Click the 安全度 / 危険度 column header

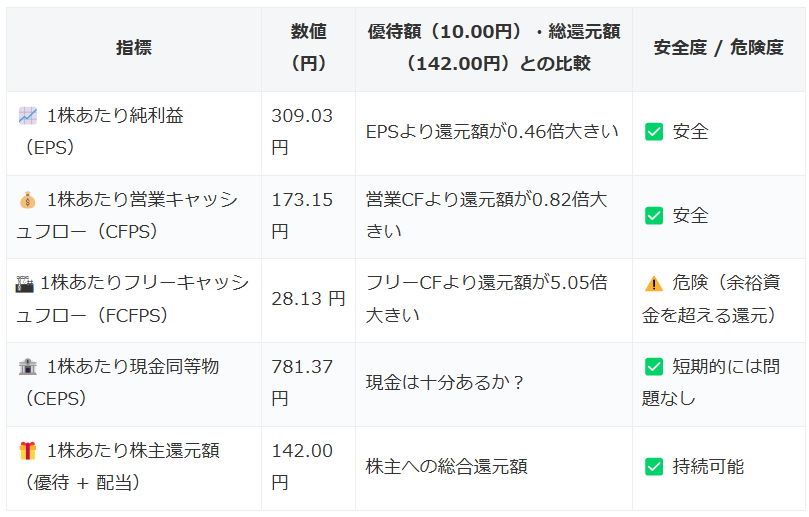(x=718, y=48)
